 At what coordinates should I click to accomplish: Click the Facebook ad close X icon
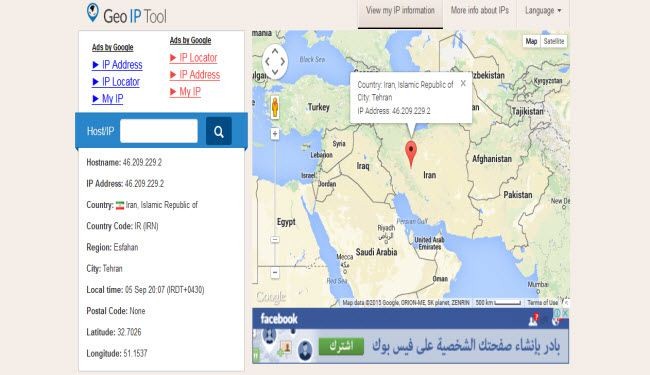click(x=565, y=313)
